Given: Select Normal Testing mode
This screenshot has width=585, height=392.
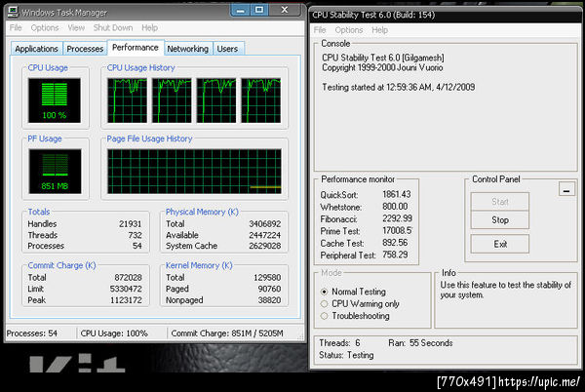Looking at the screenshot, I should 353,292.
